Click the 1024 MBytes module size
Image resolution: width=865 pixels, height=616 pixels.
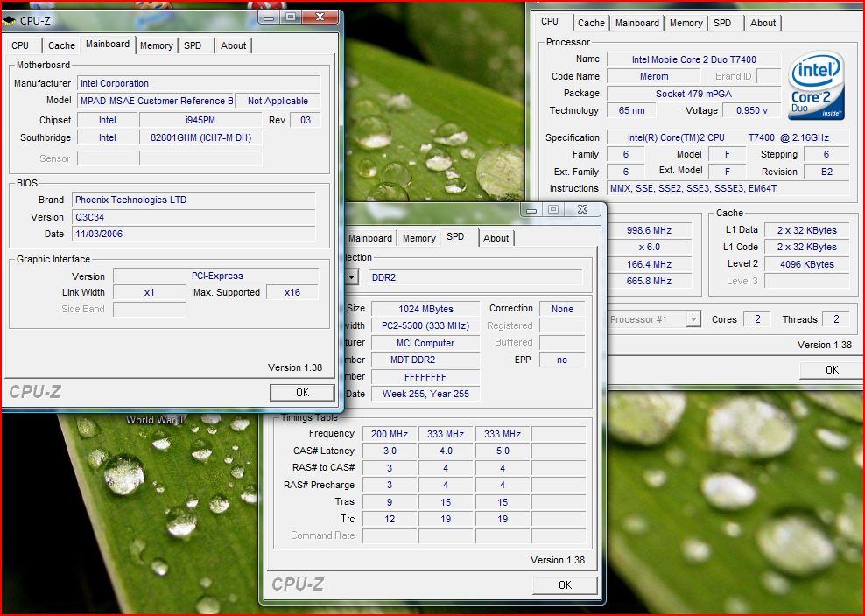click(425, 309)
